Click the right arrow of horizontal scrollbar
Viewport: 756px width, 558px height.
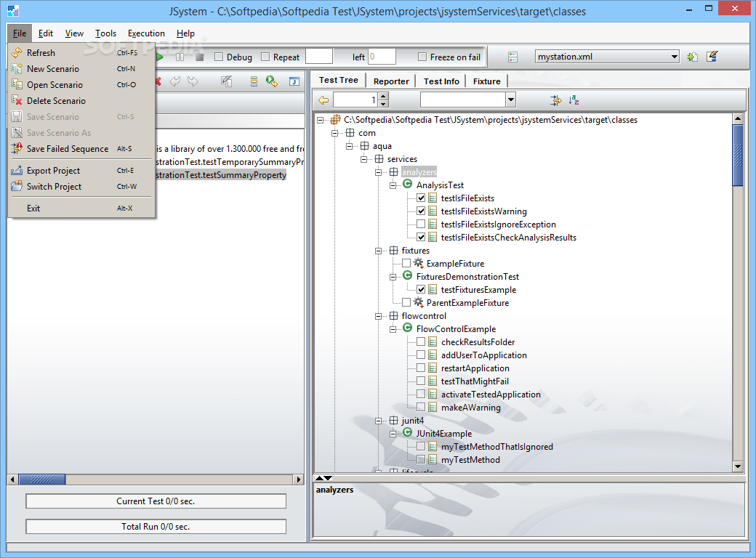point(299,480)
